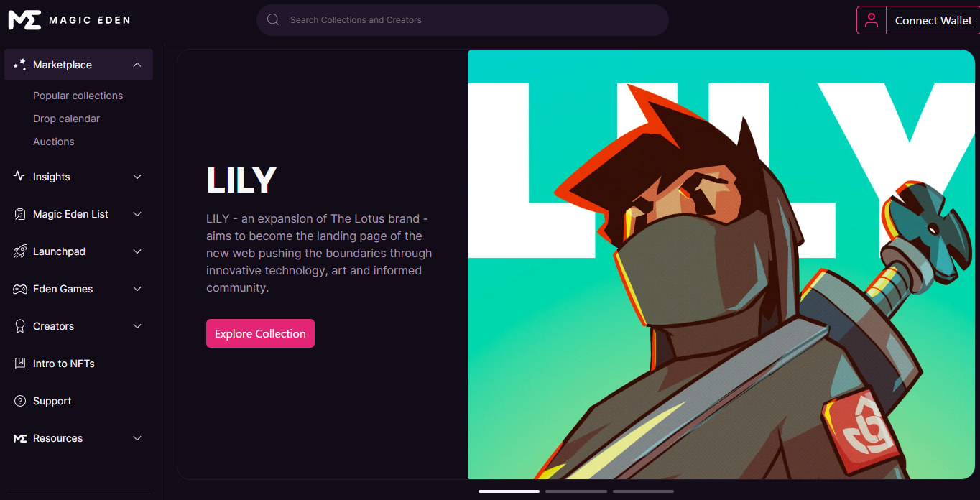
Task: Click the Creators lightbulb icon
Action: (20, 326)
